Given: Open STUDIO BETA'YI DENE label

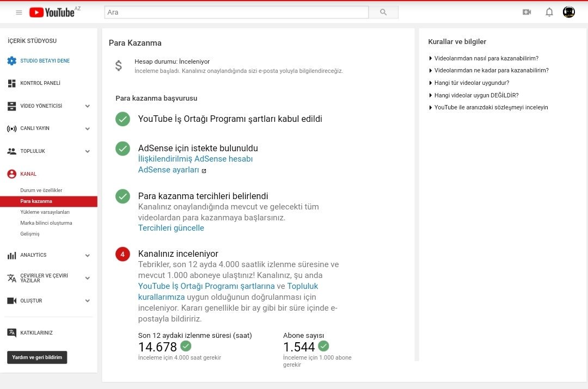Looking at the screenshot, I should (x=45, y=61).
